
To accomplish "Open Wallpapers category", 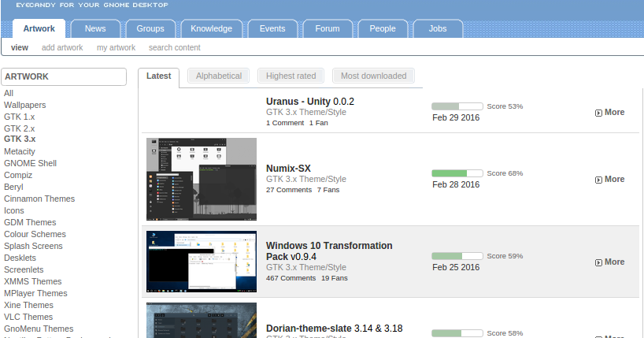I will pos(25,106).
